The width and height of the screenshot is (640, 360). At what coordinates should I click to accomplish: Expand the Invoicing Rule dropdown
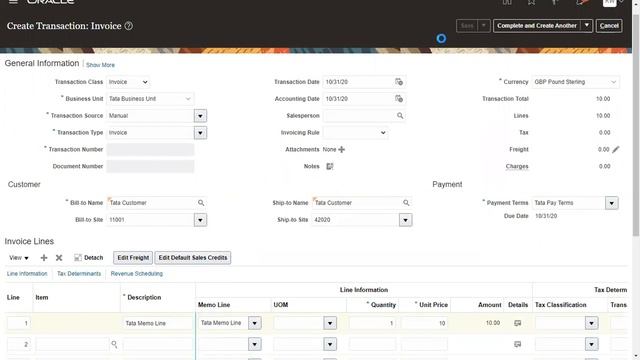pos(383,133)
